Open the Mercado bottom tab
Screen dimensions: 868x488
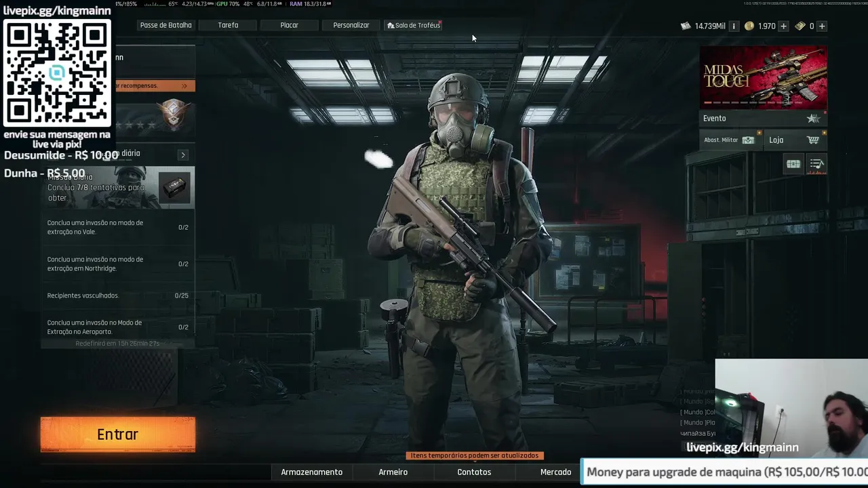tap(555, 472)
